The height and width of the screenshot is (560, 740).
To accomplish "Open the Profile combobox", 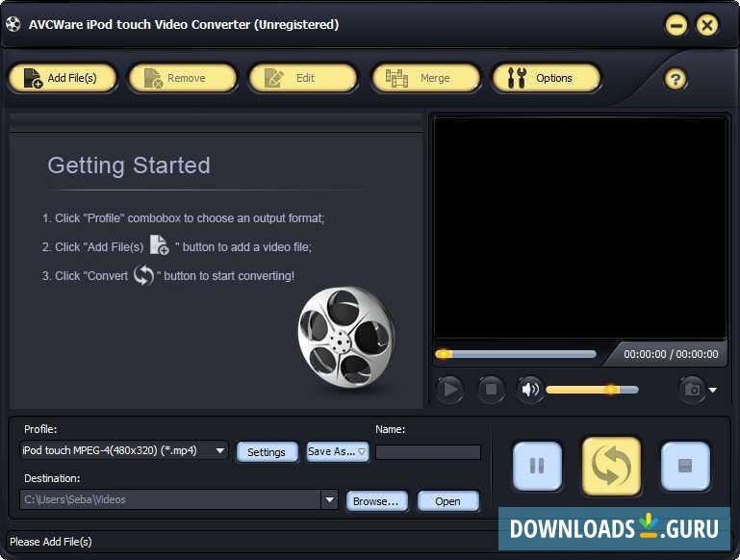I will 124,450.
